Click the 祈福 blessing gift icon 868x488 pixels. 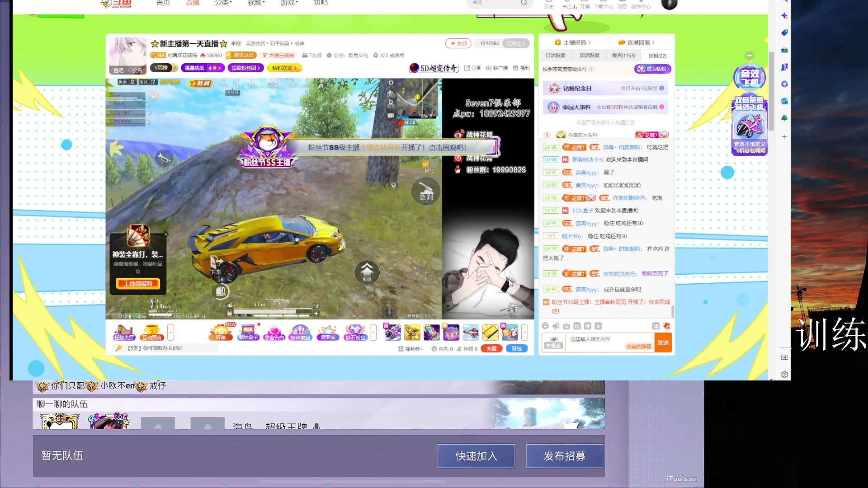click(220, 333)
